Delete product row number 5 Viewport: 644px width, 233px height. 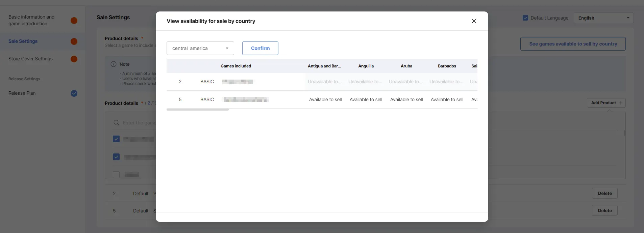pos(604,211)
